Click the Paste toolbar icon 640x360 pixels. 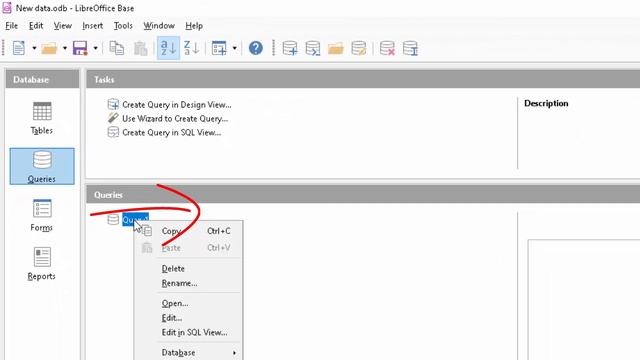[140, 48]
